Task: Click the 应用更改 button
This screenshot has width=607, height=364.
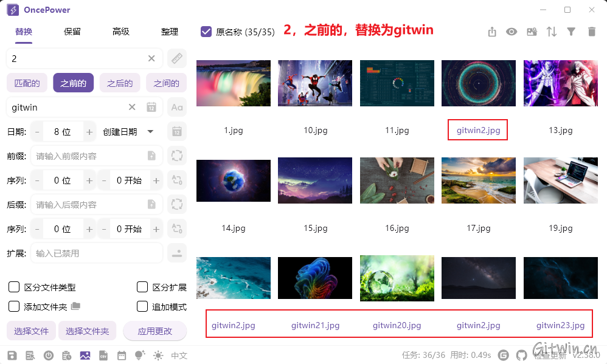Action: click(154, 331)
